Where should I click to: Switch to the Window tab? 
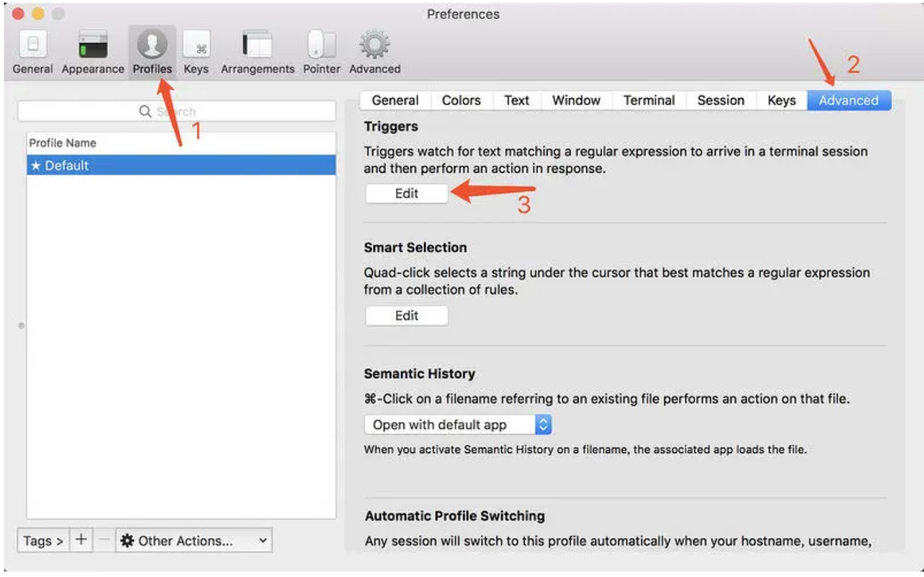[x=576, y=100]
